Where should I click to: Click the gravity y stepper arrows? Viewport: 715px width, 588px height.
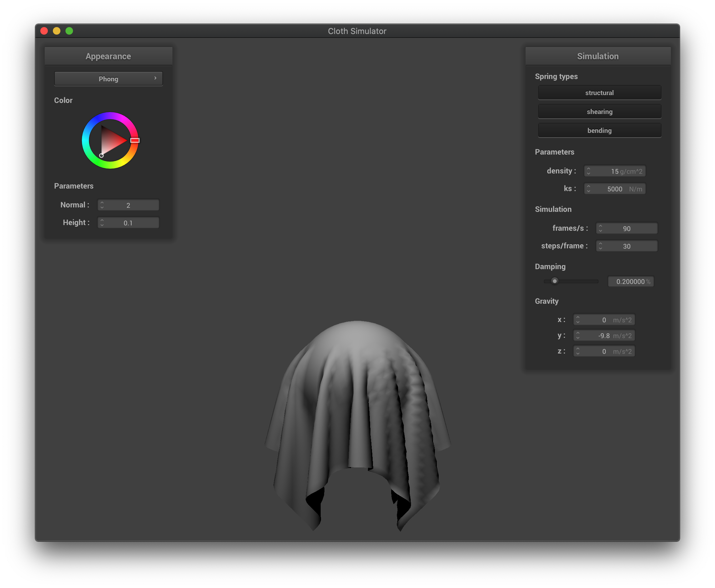(577, 335)
